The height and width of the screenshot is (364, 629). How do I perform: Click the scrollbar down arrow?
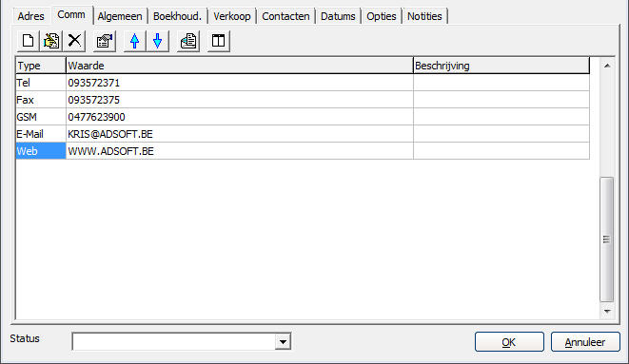point(607,311)
